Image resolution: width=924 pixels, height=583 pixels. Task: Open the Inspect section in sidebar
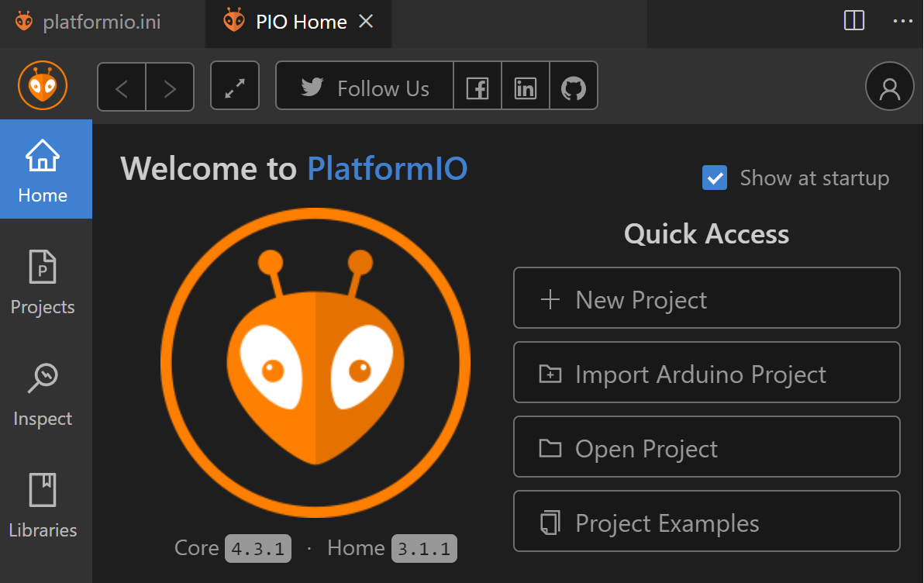click(x=43, y=394)
